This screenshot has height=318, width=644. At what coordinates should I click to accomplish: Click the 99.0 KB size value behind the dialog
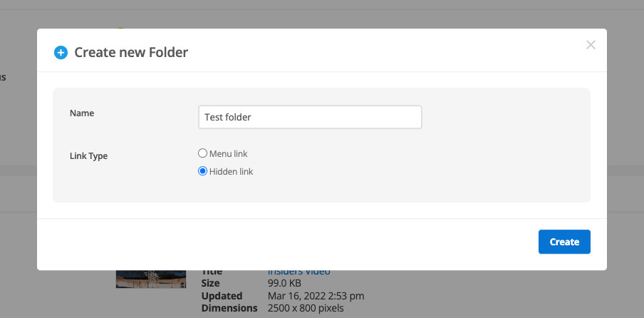click(284, 283)
